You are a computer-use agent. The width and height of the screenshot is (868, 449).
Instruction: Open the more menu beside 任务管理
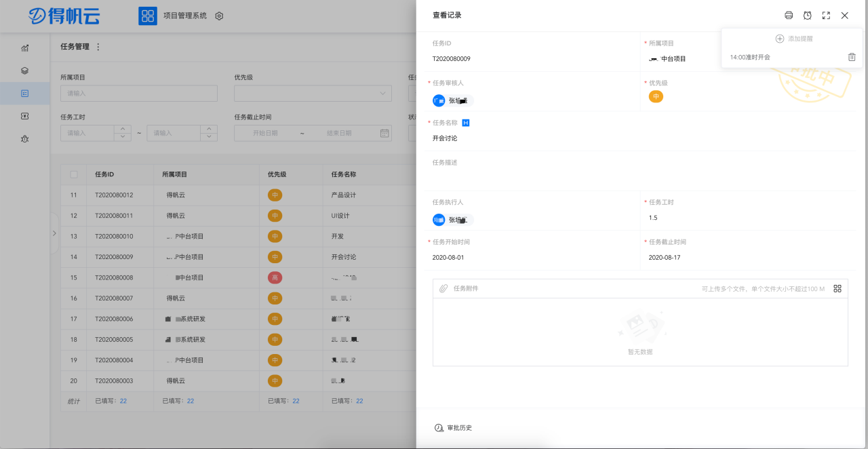click(98, 47)
